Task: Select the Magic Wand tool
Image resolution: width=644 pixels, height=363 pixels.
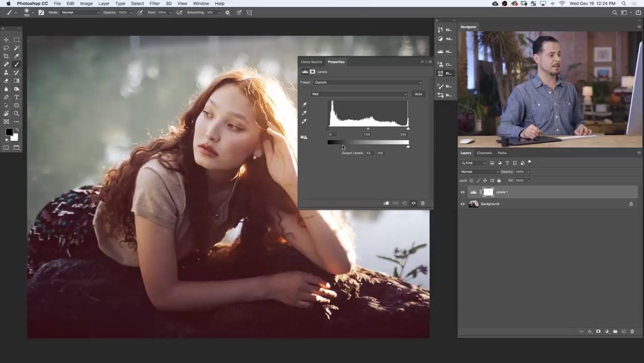Action: [x=17, y=48]
